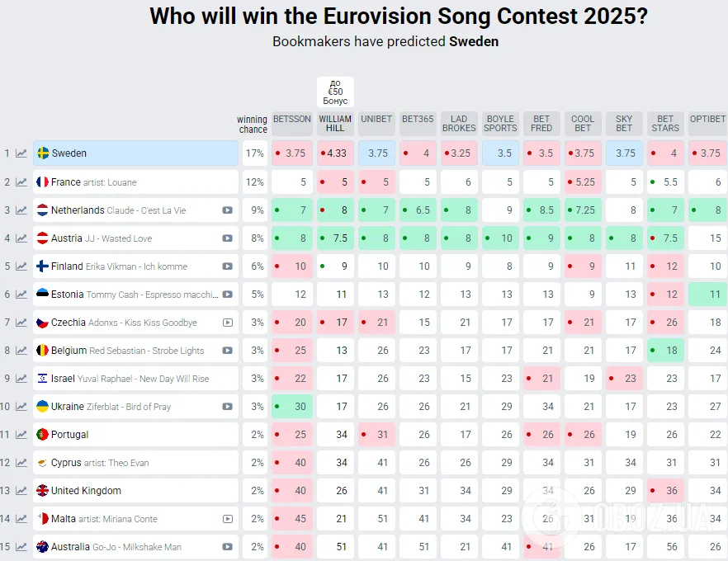Viewport: 728px width, 561px height.
Task: Play the Australia Milkshake Man video icon
Action: (227, 547)
